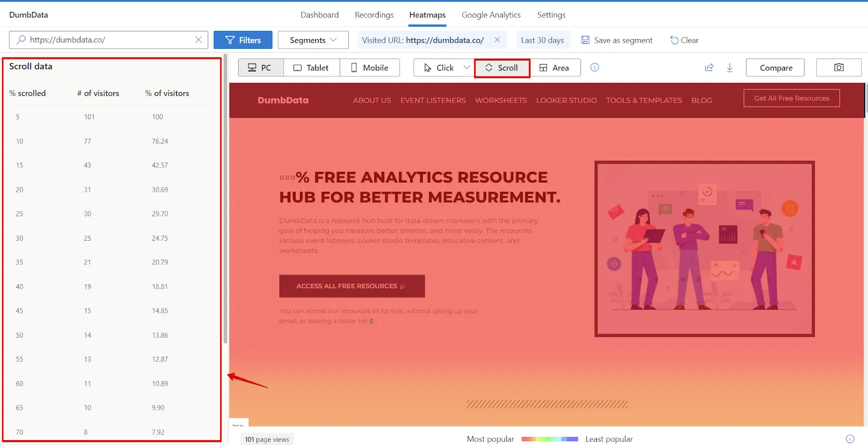The height and width of the screenshot is (445, 868).
Task: Click the value 14.85 in scroll data
Action: pos(160,311)
